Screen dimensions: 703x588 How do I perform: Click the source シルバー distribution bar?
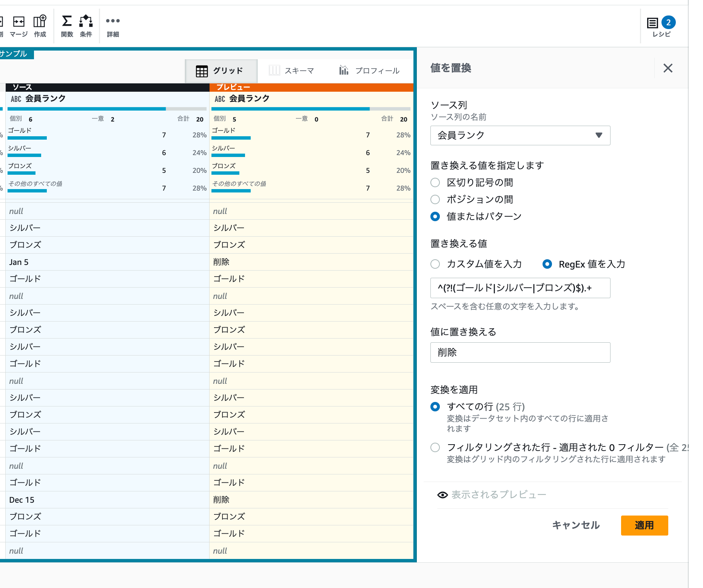point(24,155)
